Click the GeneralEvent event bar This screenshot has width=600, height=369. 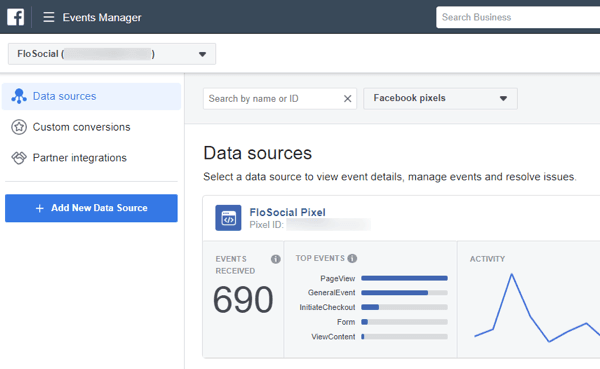(404, 293)
